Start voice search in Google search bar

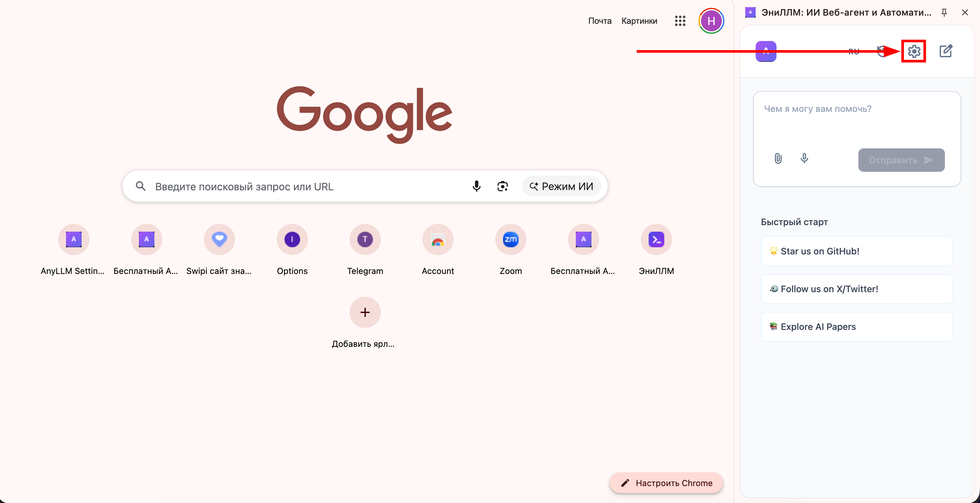tap(476, 186)
